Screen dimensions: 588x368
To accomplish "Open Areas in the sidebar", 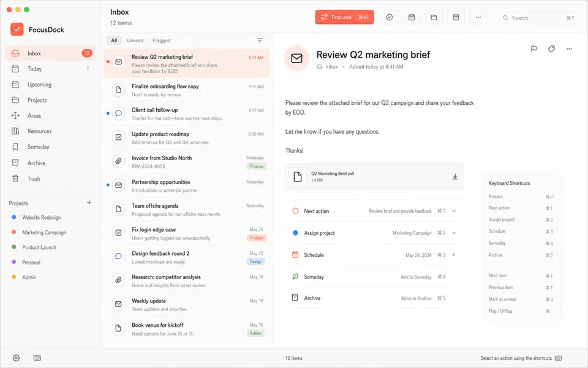I will (x=51, y=116).
